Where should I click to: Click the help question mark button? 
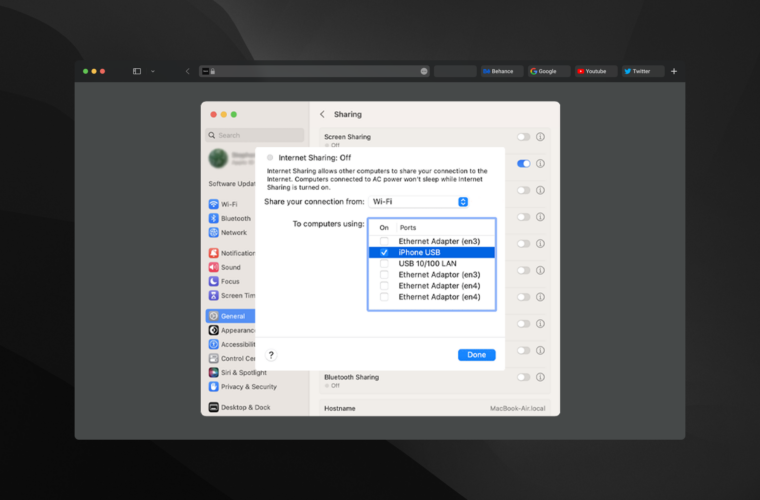click(x=271, y=355)
